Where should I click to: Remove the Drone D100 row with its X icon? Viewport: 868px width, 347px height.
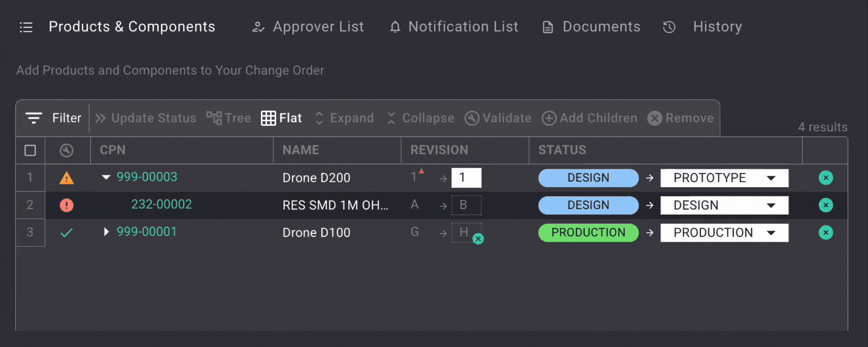click(825, 233)
